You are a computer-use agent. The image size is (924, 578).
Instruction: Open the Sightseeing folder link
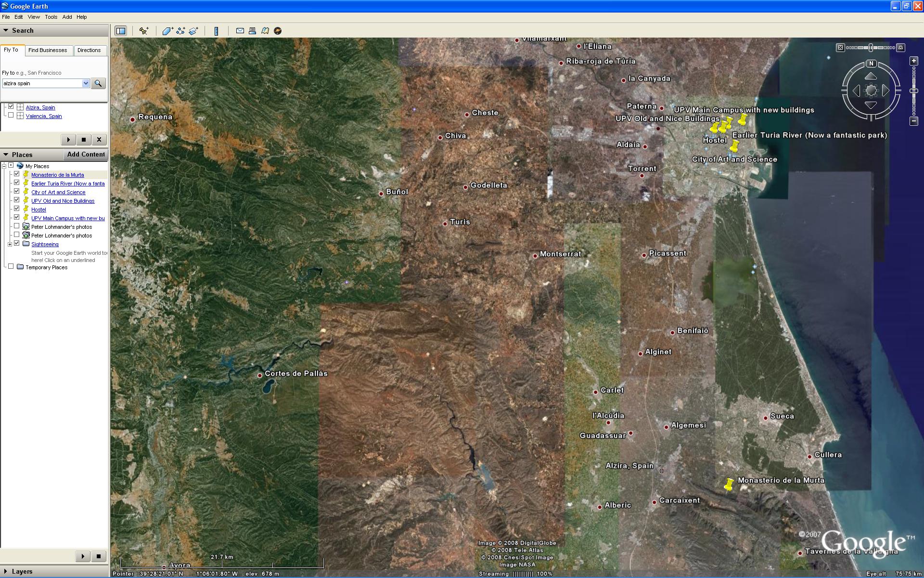pyautogui.click(x=45, y=244)
